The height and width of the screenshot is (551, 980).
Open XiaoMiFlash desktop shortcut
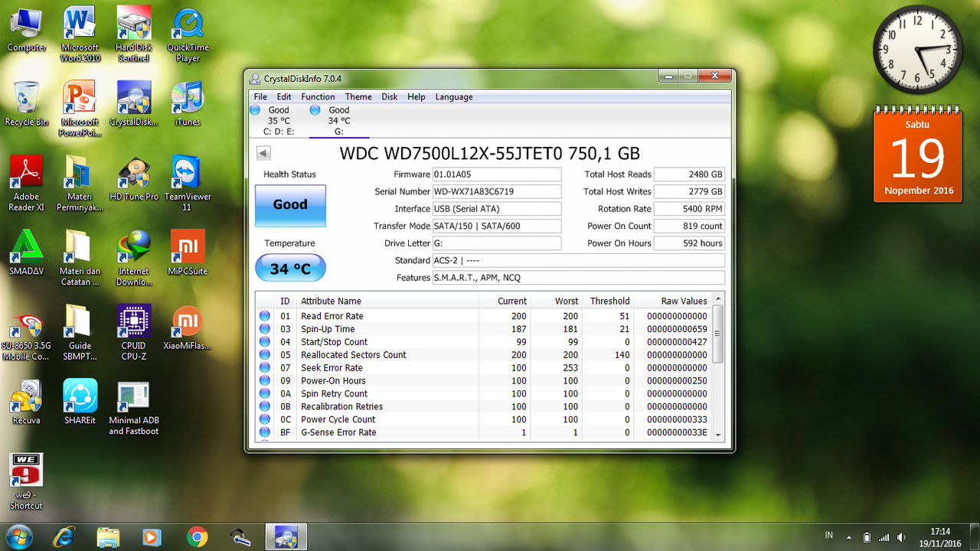pyautogui.click(x=188, y=328)
